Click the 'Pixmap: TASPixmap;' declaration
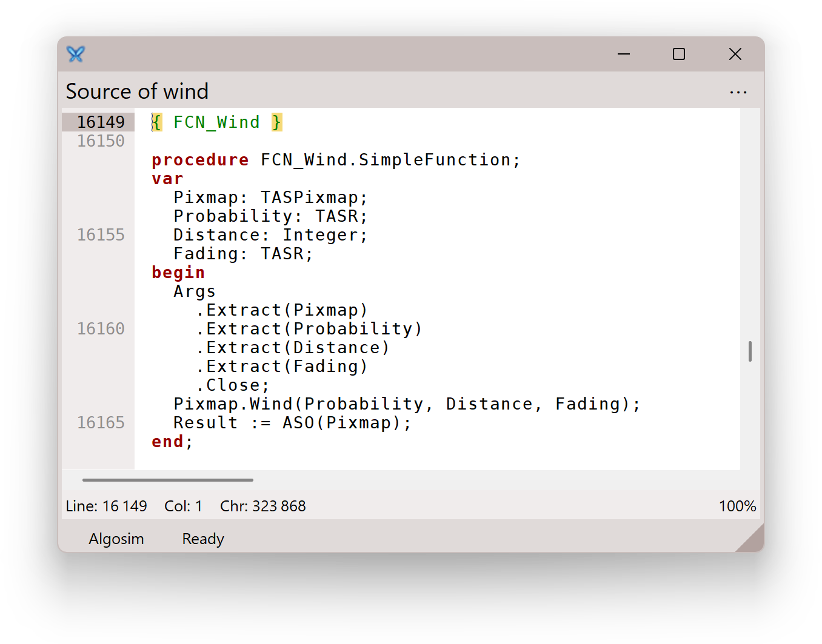The width and height of the screenshot is (822, 644). tap(270, 198)
